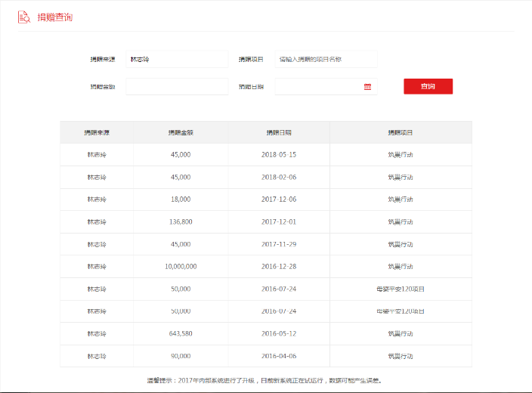Click 母婴平安120项目 in the 50,000 row
532x393 pixels.
click(400, 289)
